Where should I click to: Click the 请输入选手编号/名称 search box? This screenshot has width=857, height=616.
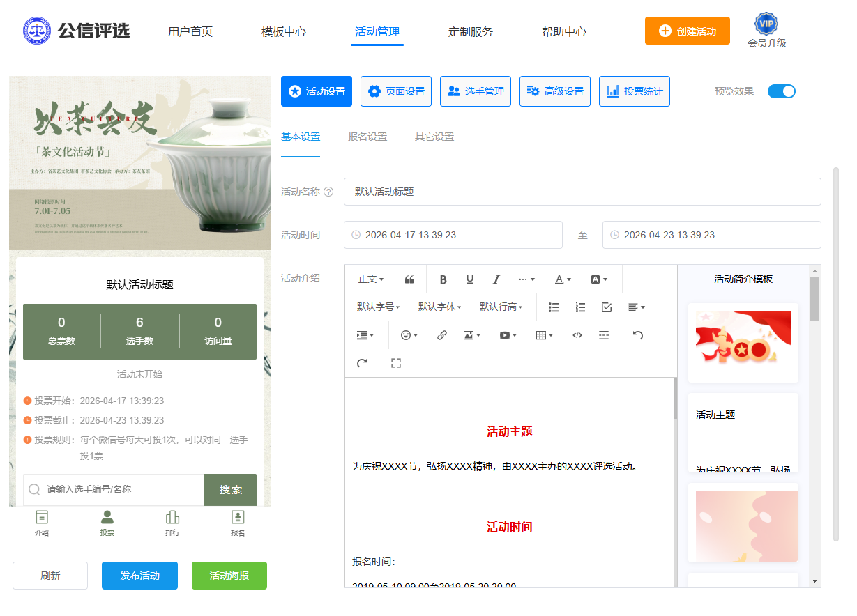(114, 490)
